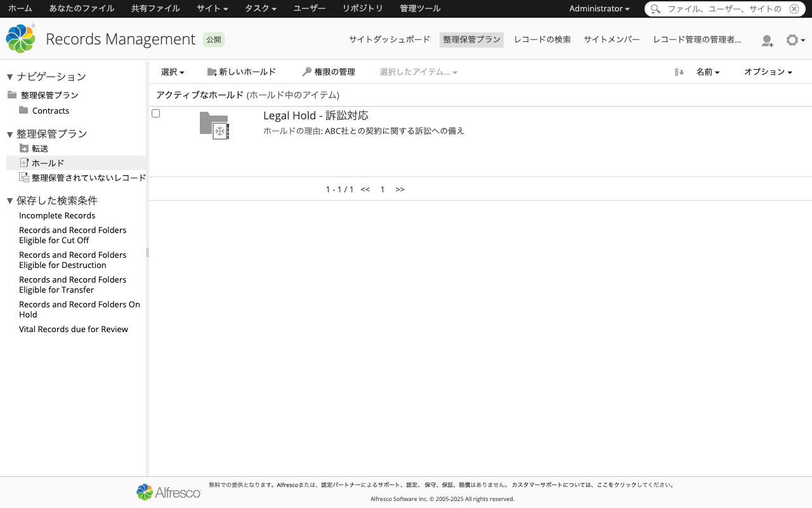812x508 pixels.
Task: Open Incomplete Records saved search
Action: point(57,216)
